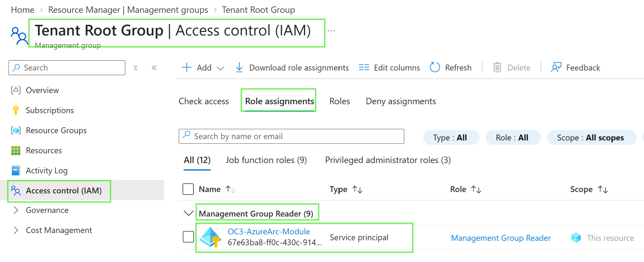This screenshot has width=644, height=262.
Task: Collapse the sidebar with double-chevron icon
Action: (154, 68)
